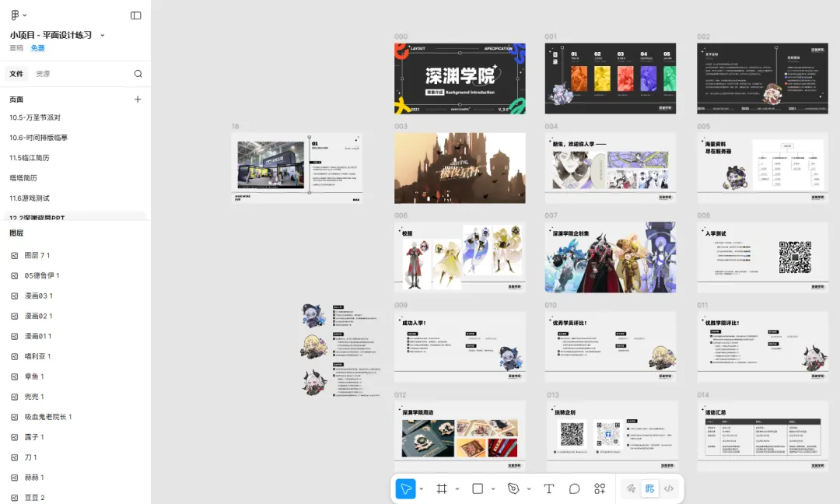
Task: Click the image icon beside layer 漫画03 1
Action: [x=15, y=296]
